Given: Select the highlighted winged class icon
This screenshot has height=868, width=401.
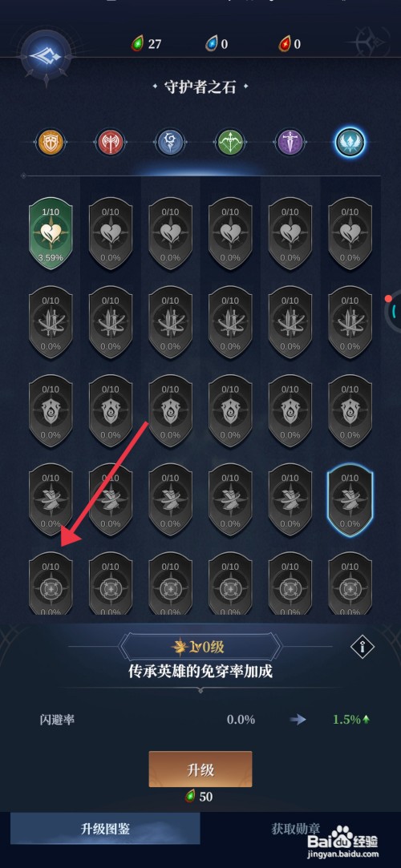Looking at the screenshot, I should [x=350, y=143].
